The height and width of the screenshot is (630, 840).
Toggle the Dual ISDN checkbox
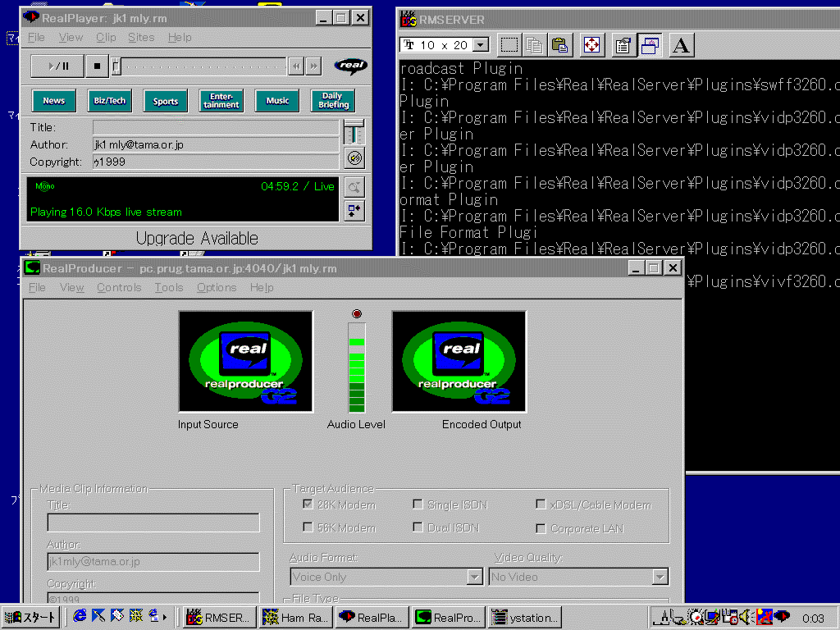[418, 527]
